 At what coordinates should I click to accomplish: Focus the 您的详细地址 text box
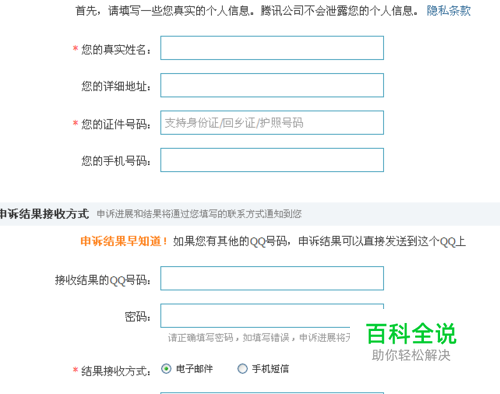tap(272, 85)
